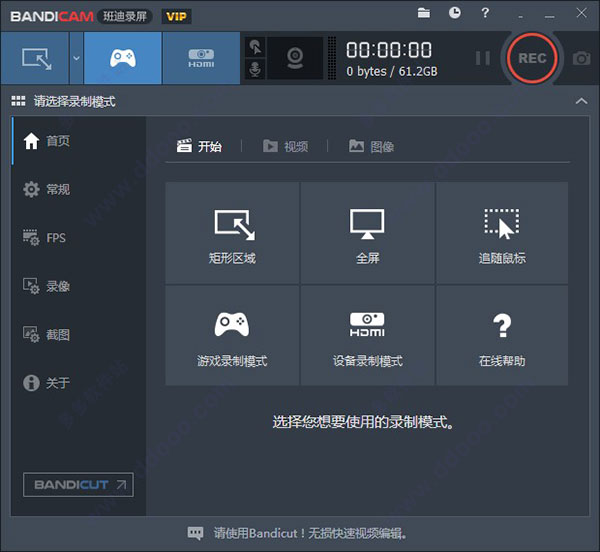The image size is (600, 552).
Task: Toggle webcam overlay icon
Action: (295, 58)
